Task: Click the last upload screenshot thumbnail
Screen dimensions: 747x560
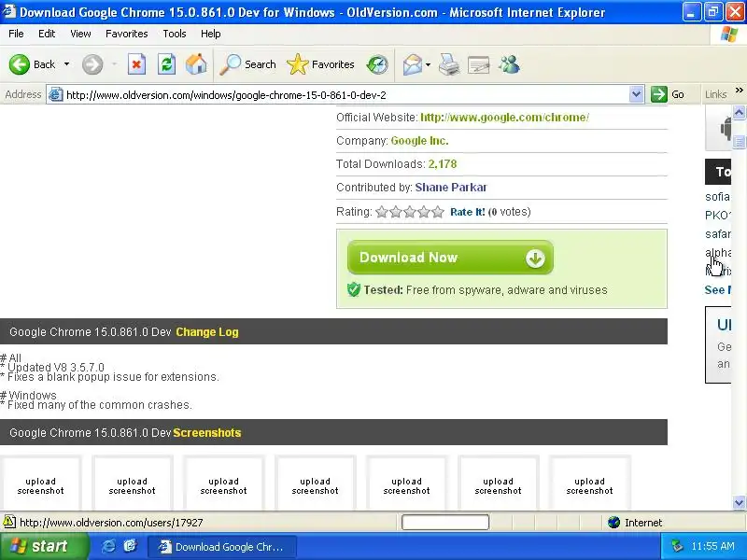Action: pos(590,483)
